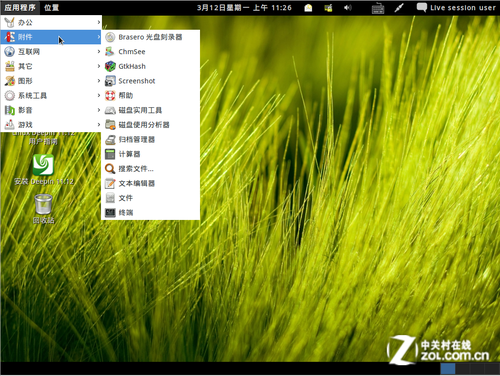Image resolution: width=500 pixels, height=376 pixels.
Task: Click the 文件 file manager icon
Action: [x=110, y=198]
